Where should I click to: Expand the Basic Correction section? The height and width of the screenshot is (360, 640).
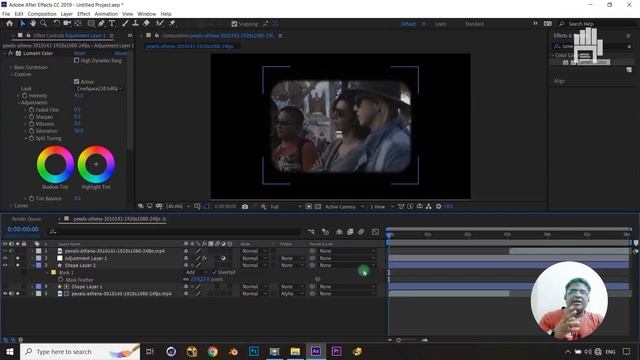[11, 67]
